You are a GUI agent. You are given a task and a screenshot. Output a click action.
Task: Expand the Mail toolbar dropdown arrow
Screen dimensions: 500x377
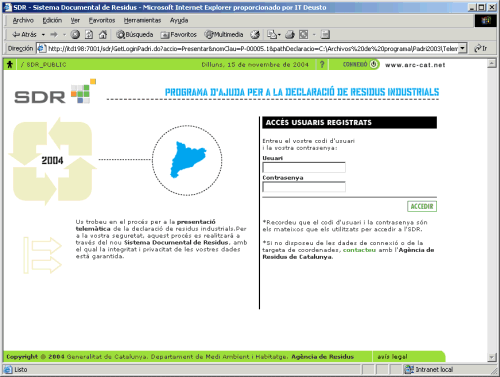point(279,34)
